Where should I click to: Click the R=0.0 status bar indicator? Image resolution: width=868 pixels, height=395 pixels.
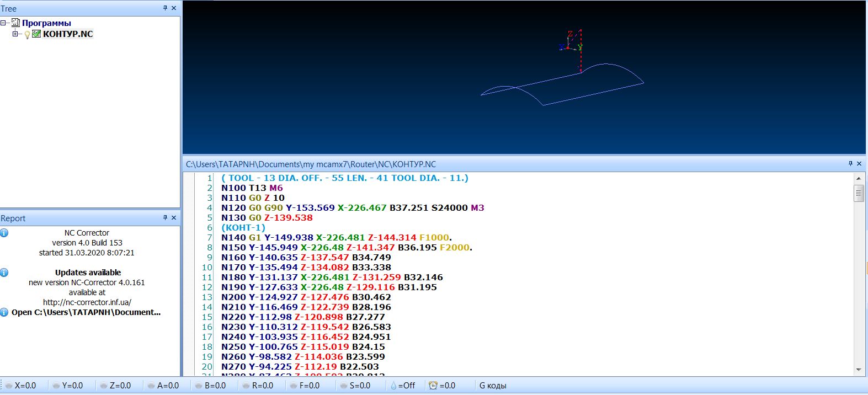click(258, 386)
